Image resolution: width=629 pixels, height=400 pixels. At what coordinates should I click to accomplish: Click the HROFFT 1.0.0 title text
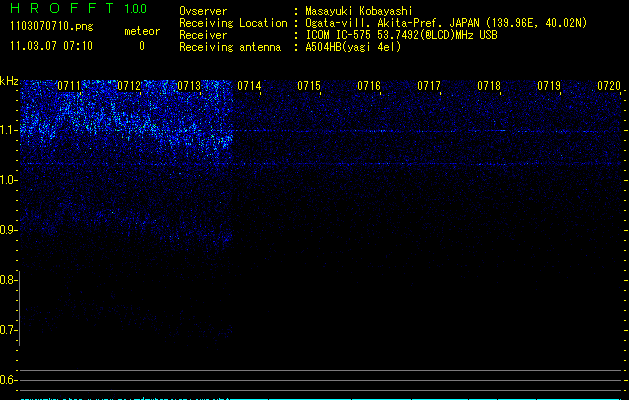pos(78,8)
